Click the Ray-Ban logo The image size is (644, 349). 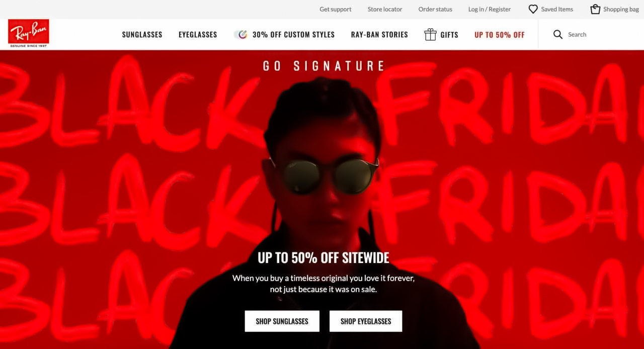click(x=29, y=34)
